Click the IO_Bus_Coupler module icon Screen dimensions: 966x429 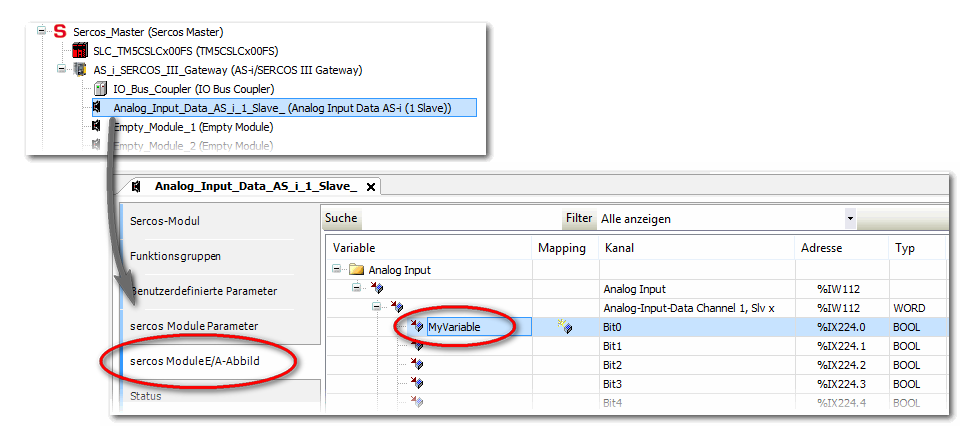point(100,89)
